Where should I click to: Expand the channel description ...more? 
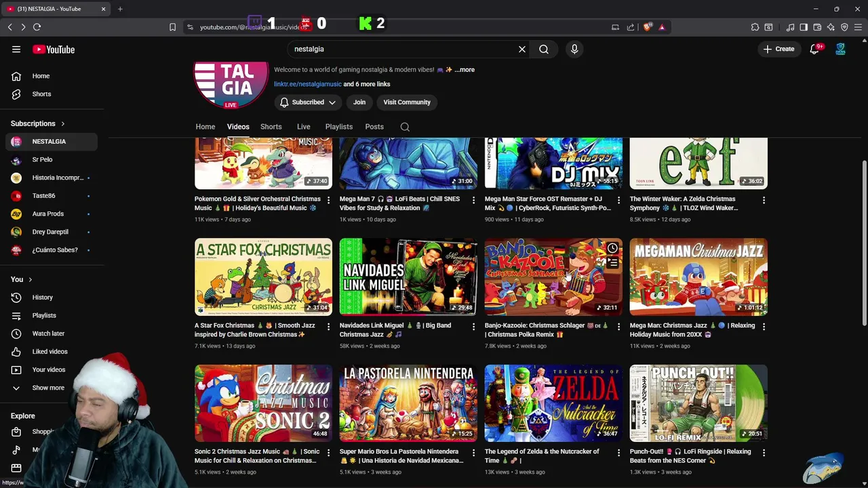465,70
